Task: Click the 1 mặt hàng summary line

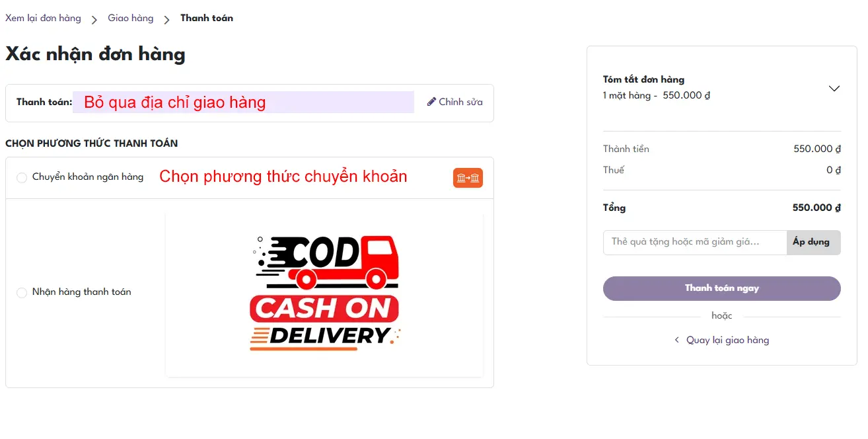Action: click(656, 95)
